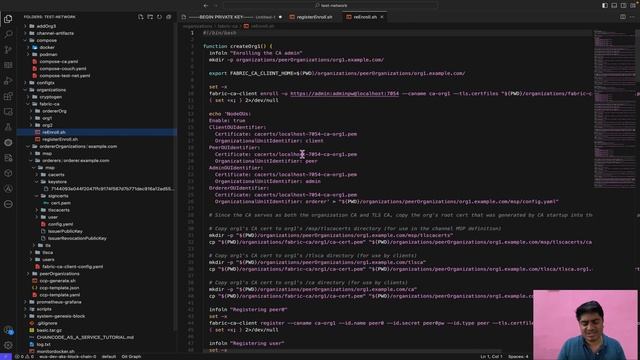Image resolution: width=640 pixels, height=360 pixels.
Task: Click Ln 1, Col 1 in status bar
Action: pos(491,357)
